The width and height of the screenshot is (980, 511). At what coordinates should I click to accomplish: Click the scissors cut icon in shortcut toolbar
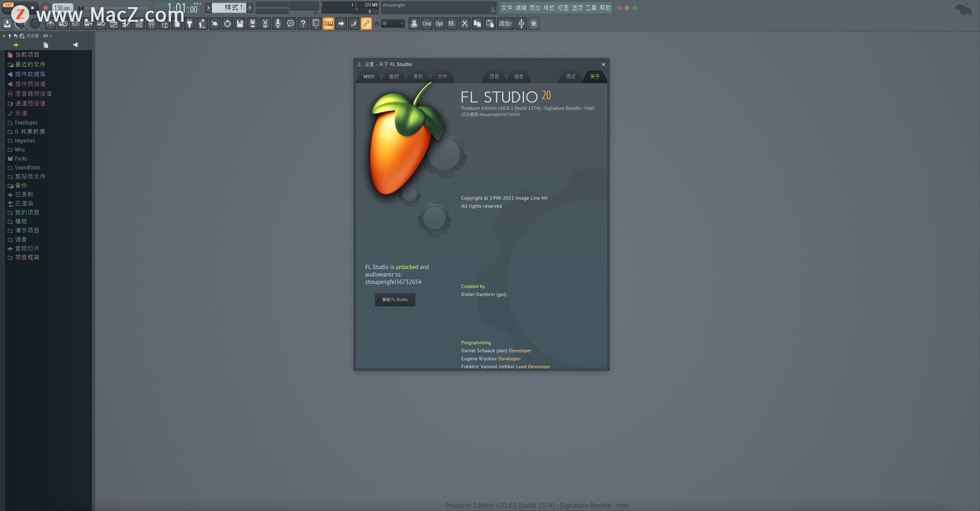[464, 23]
